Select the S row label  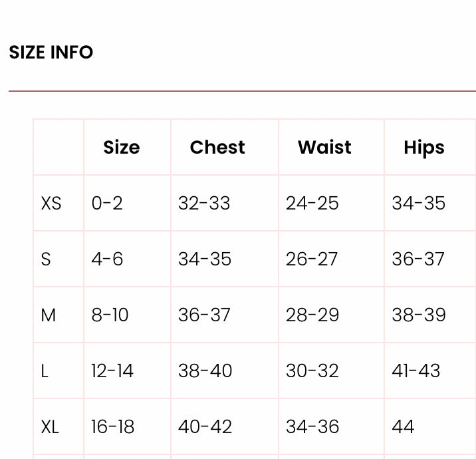pyautogui.click(x=46, y=259)
